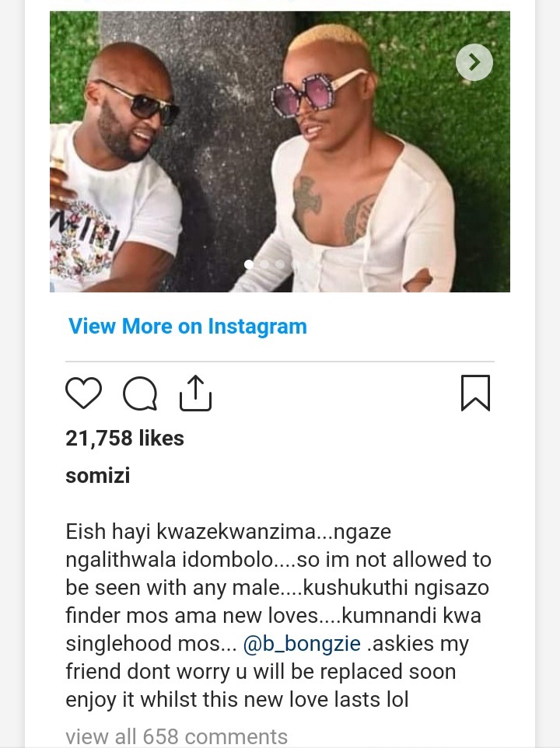
Task: Select the first carousel dot indicator
Action: [249, 264]
